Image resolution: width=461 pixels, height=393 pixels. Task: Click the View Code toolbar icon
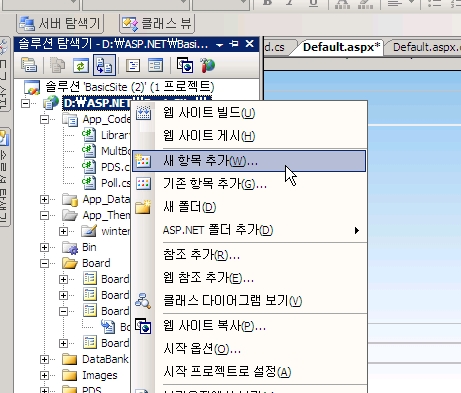point(133,65)
